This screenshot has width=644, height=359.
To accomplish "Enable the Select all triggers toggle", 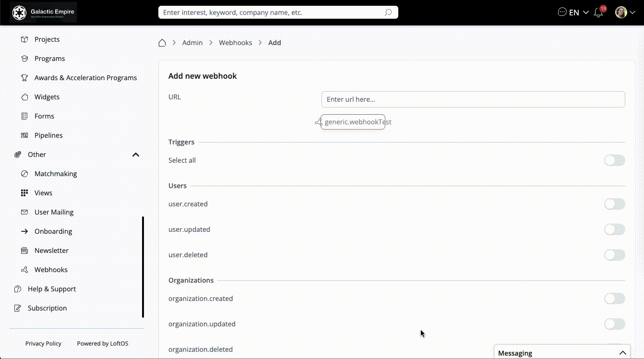I will point(614,160).
